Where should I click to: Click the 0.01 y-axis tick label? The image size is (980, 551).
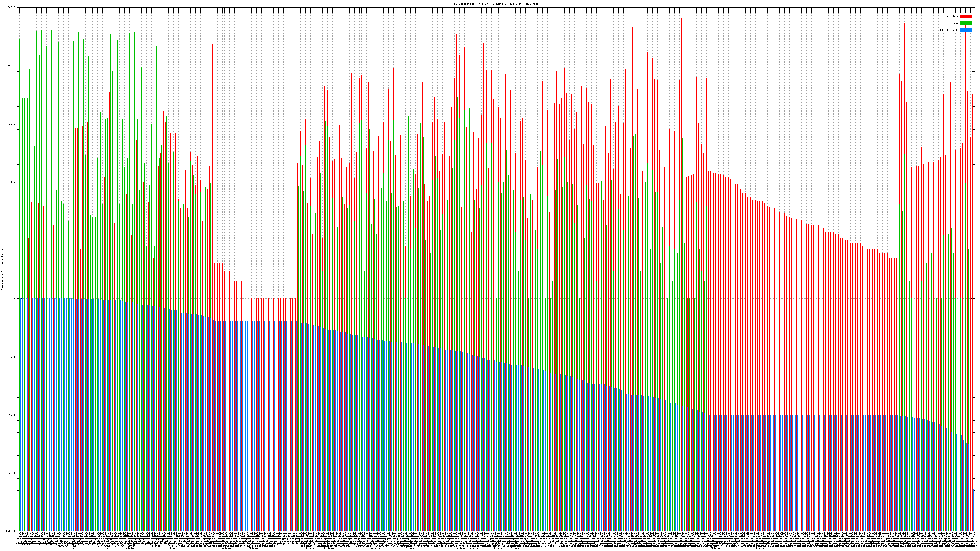pyautogui.click(x=13, y=415)
